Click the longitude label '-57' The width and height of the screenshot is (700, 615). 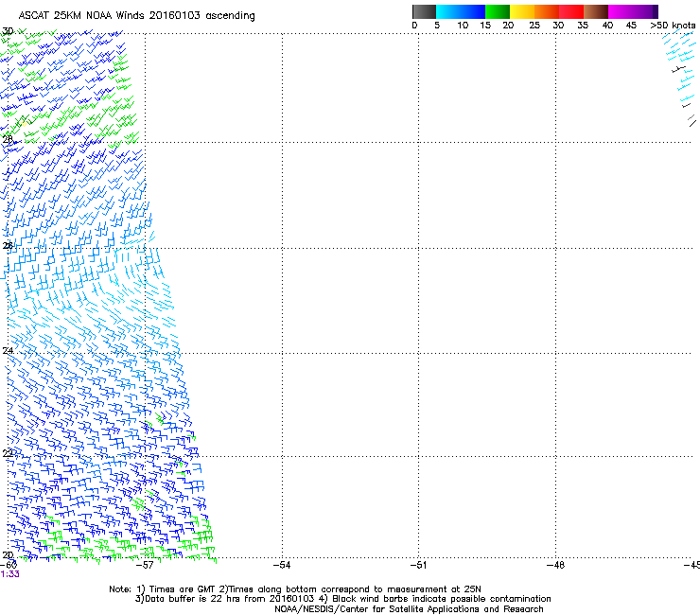coord(145,565)
